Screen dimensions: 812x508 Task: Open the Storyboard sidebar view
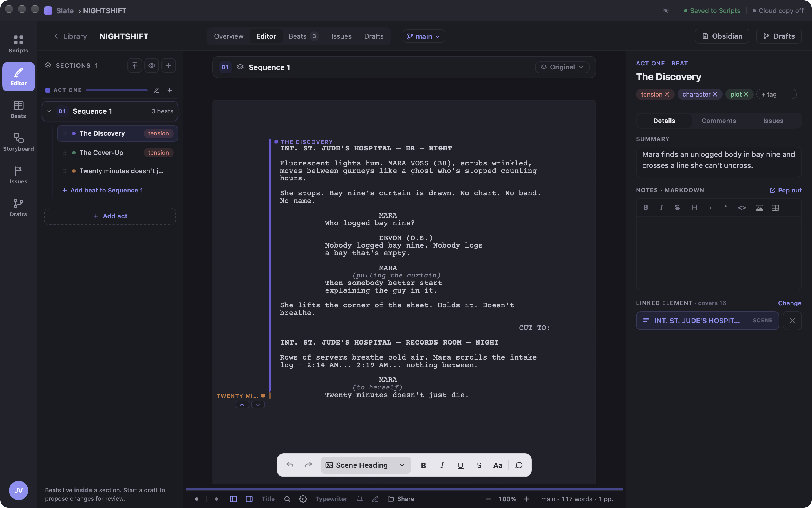click(18, 143)
